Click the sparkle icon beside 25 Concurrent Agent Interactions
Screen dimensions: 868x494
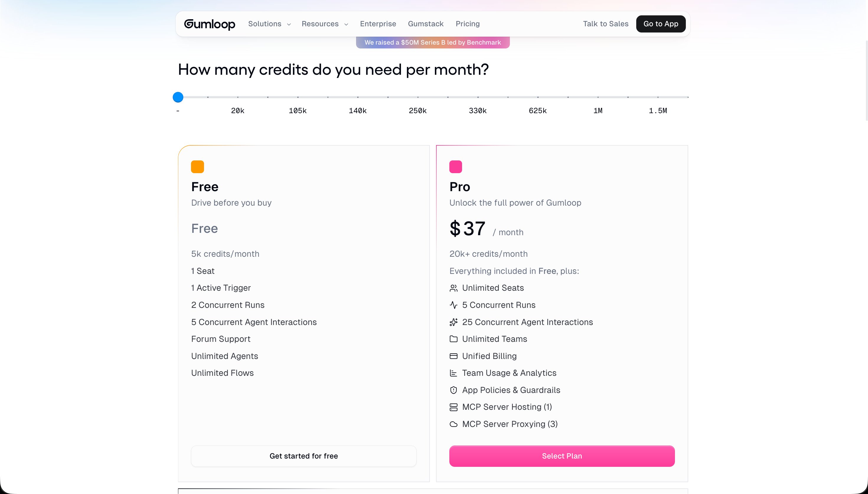(453, 322)
